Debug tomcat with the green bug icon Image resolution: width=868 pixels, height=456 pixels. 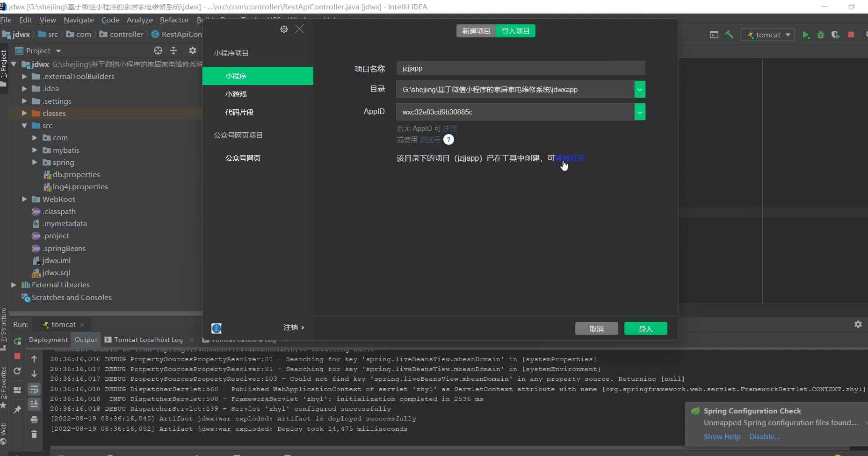[821, 35]
